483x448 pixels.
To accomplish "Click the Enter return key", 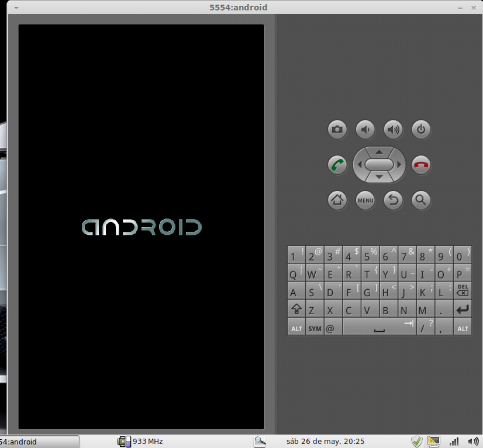I will click(463, 308).
